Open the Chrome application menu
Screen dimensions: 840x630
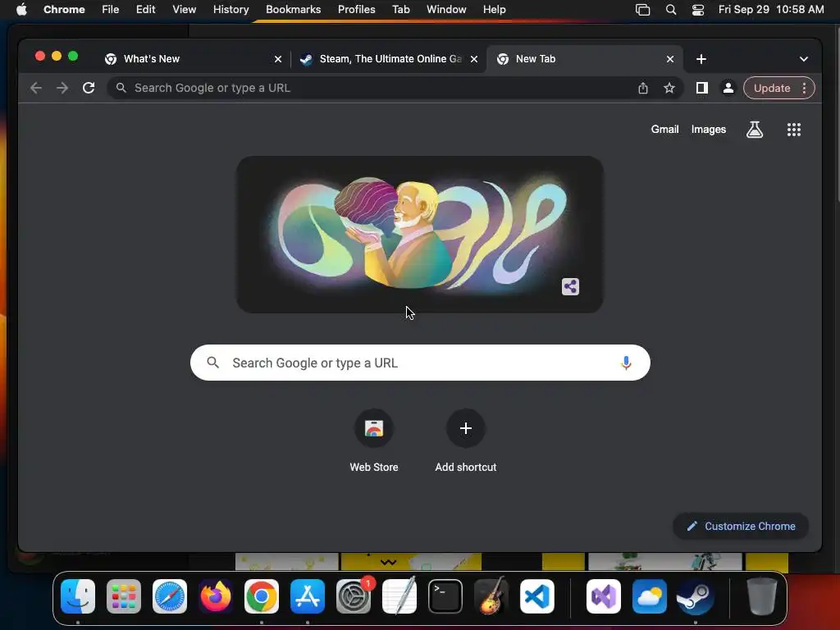click(x=64, y=10)
